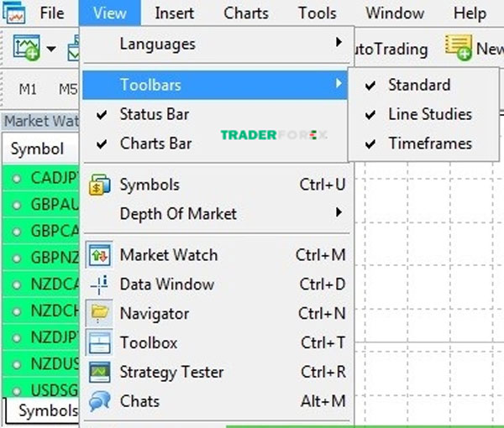504x428 pixels.
Task: Choose Data Window menu entry
Action: pos(215,284)
